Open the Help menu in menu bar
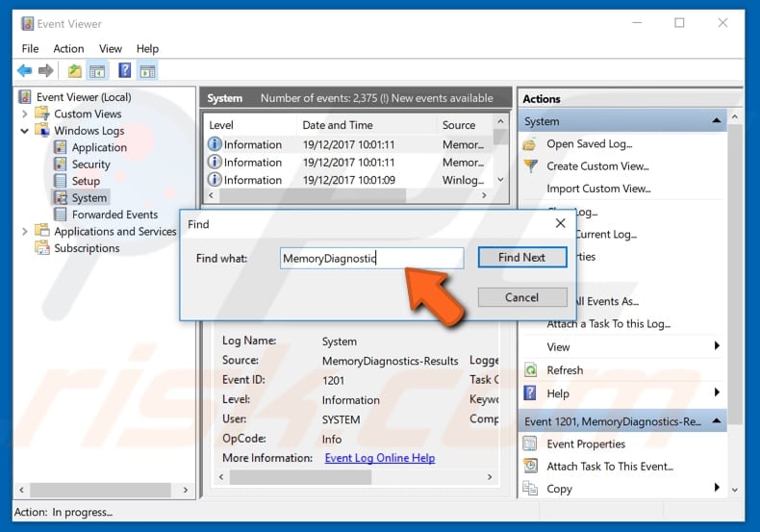The width and height of the screenshot is (760, 532). tap(147, 49)
